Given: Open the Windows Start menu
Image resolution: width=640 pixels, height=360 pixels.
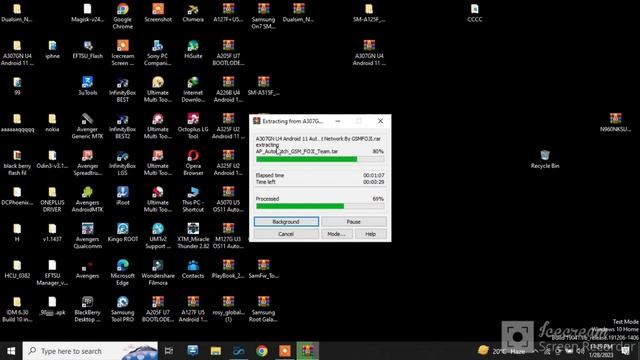Looking at the screenshot, I should coord(11,351).
